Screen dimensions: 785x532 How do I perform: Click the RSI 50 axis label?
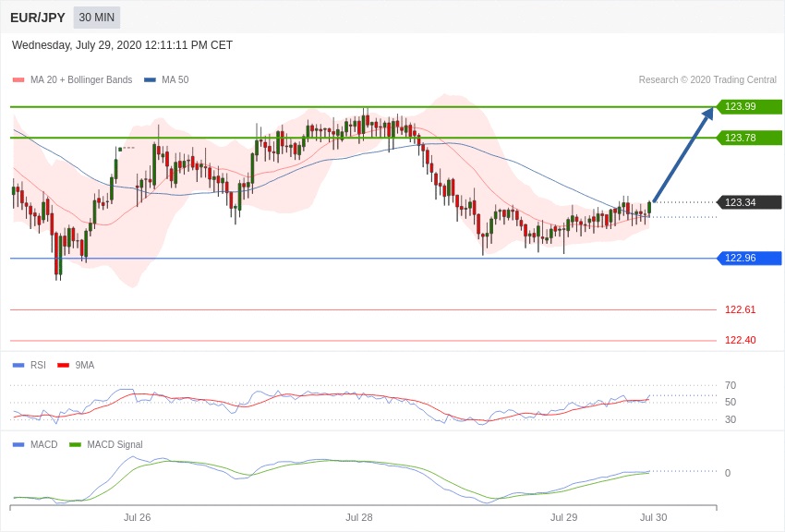731,402
